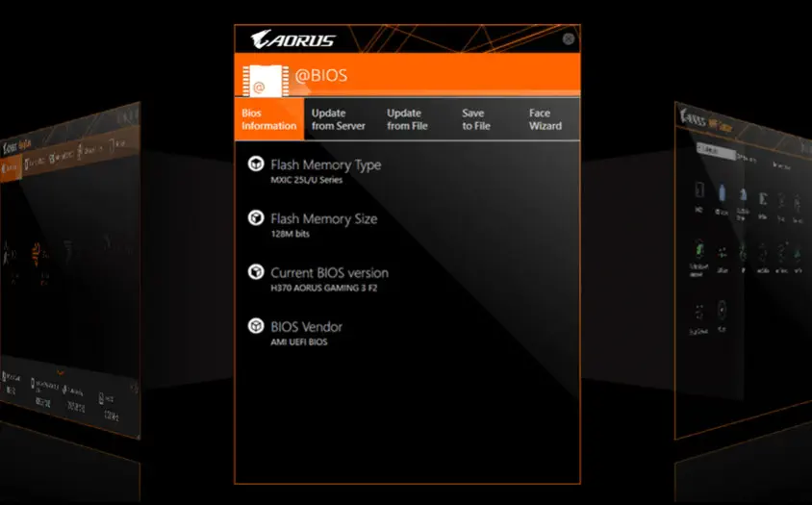The image size is (812, 505).
Task: Select the Bios Information tab
Action: click(x=269, y=119)
